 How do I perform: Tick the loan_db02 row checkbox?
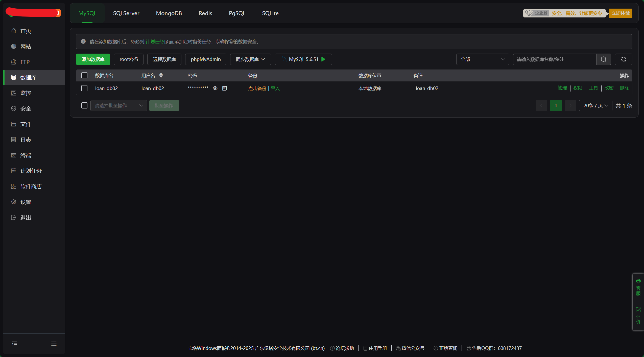84,88
